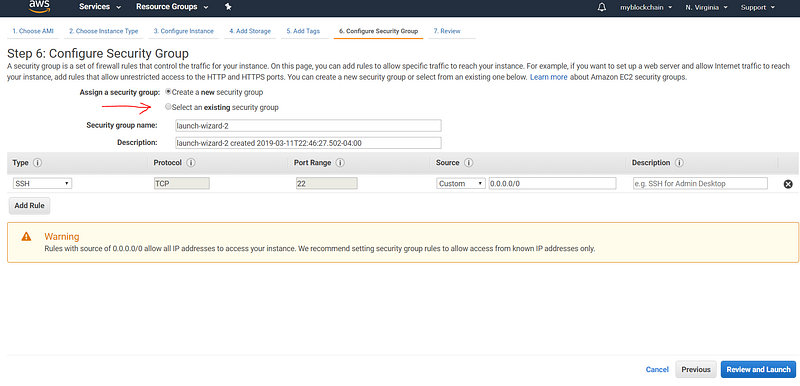Click the info icon next to Description column
Viewport: 800px width, 386px height.
click(x=679, y=163)
